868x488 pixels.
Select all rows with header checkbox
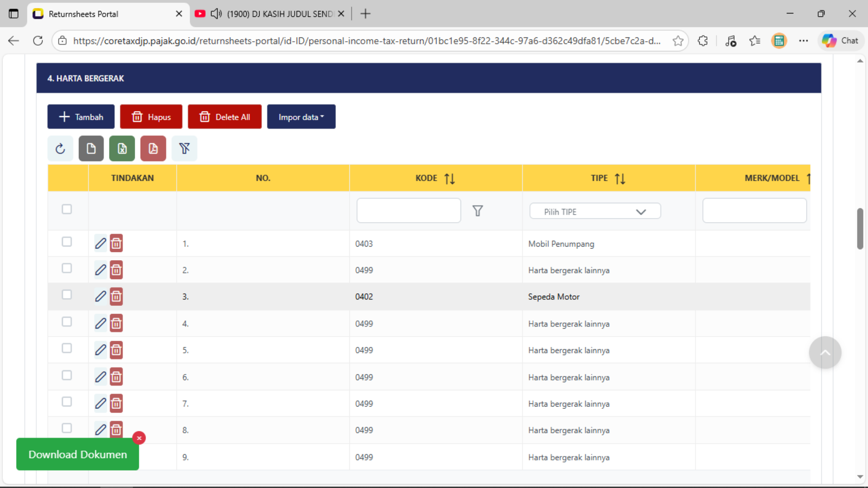67,209
